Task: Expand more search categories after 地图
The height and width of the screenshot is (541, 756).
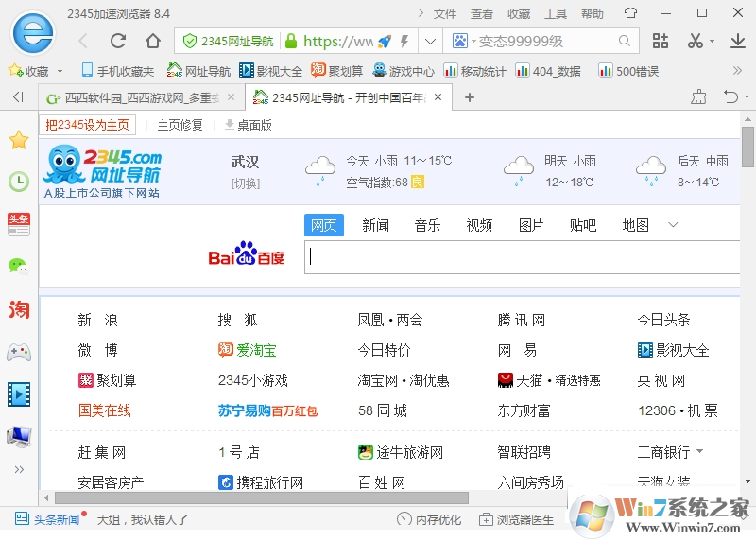Action: (x=673, y=225)
